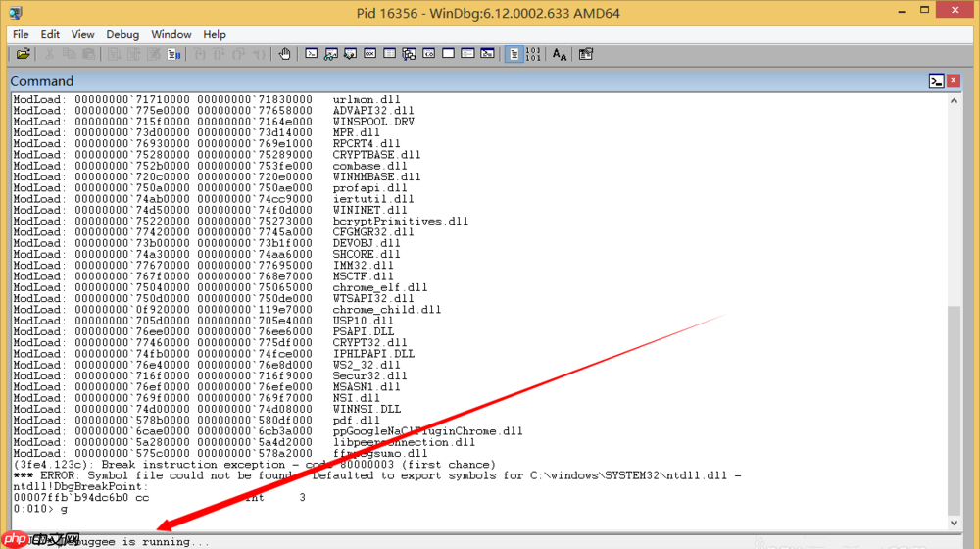This screenshot has width=980, height=549.
Task: Click the WS2_32.dll module name
Action: tap(367, 365)
